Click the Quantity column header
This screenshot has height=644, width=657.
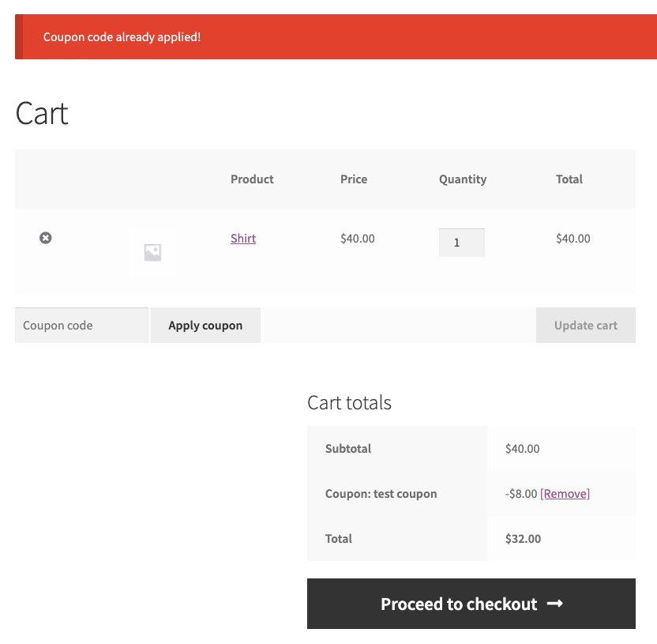pos(463,179)
